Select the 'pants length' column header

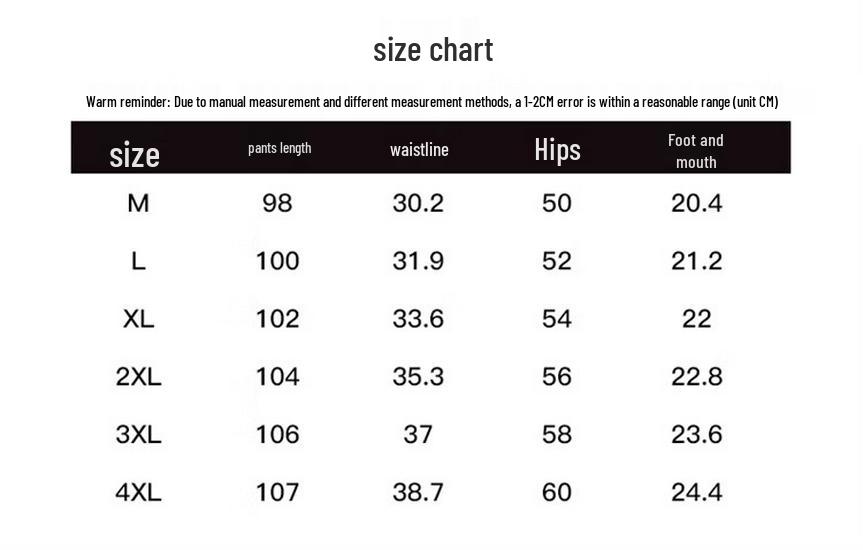[x=279, y=148]
